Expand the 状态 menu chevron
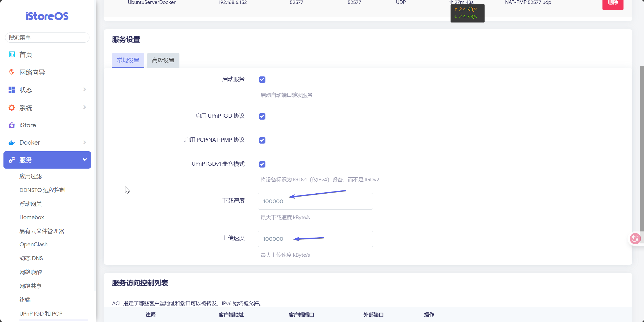The image size is (644, 322). tap(85, 89)
